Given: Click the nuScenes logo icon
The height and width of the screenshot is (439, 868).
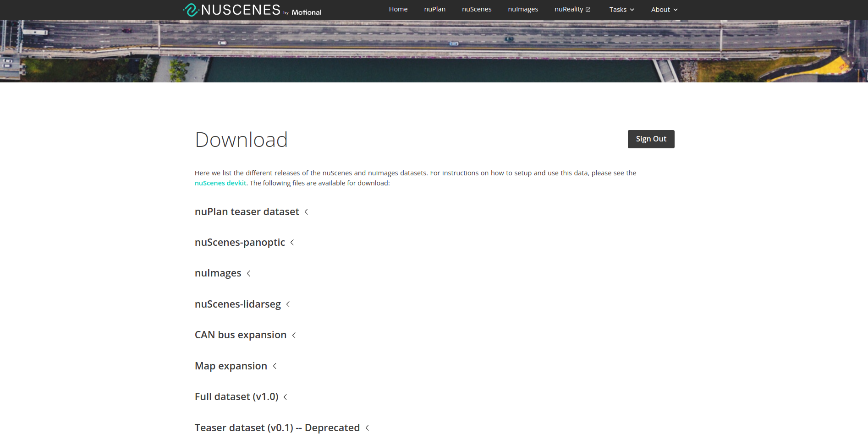Looking at the screenshot, I should pyautogui.click(x=191, y=10).
